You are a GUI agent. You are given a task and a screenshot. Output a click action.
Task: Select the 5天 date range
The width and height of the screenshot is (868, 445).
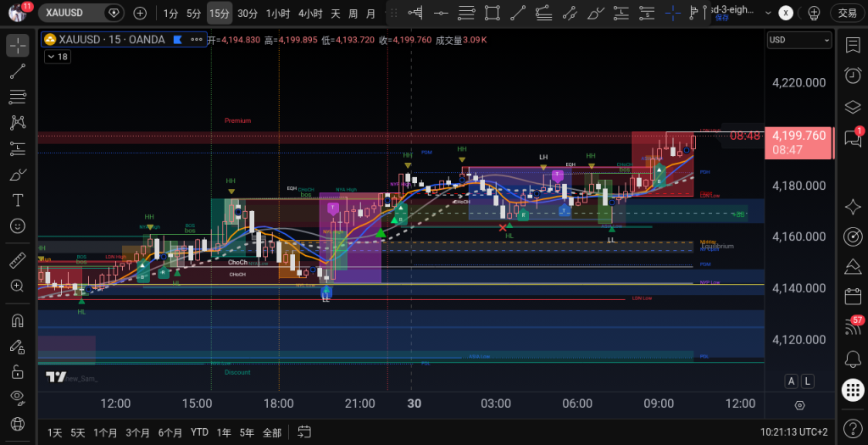pos(77,432)
